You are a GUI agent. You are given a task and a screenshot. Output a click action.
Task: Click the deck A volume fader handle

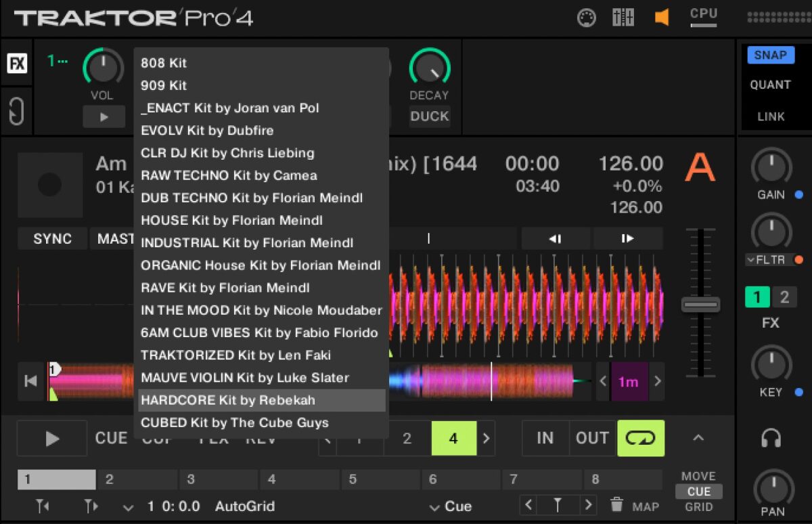pos(700,305)
